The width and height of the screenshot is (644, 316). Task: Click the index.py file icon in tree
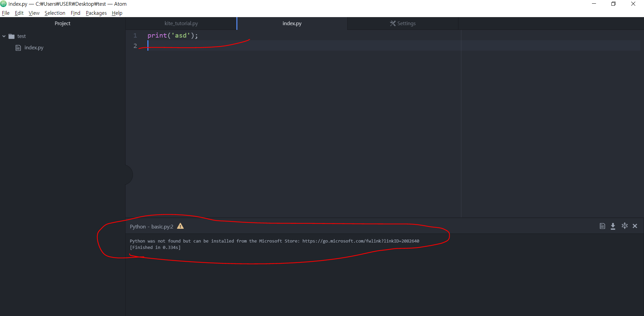18,48
